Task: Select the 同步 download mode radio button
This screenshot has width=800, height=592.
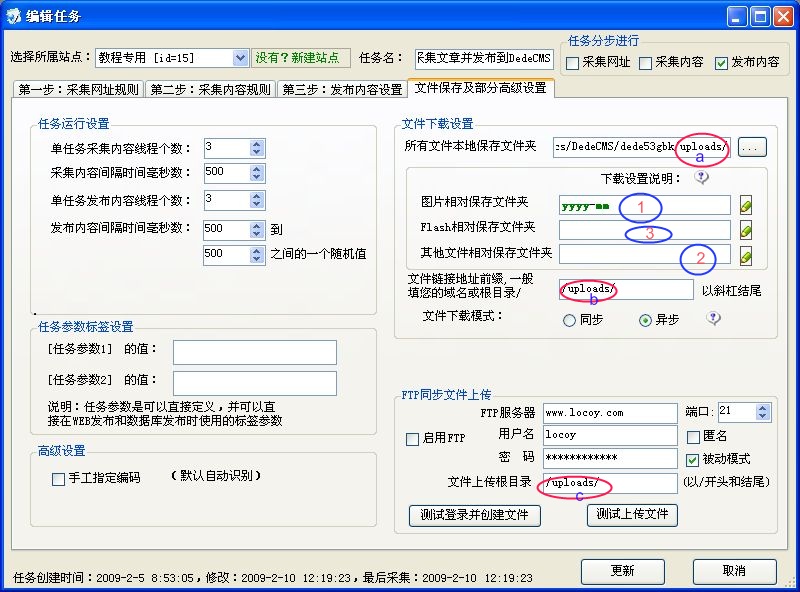Action: point(570,320)
